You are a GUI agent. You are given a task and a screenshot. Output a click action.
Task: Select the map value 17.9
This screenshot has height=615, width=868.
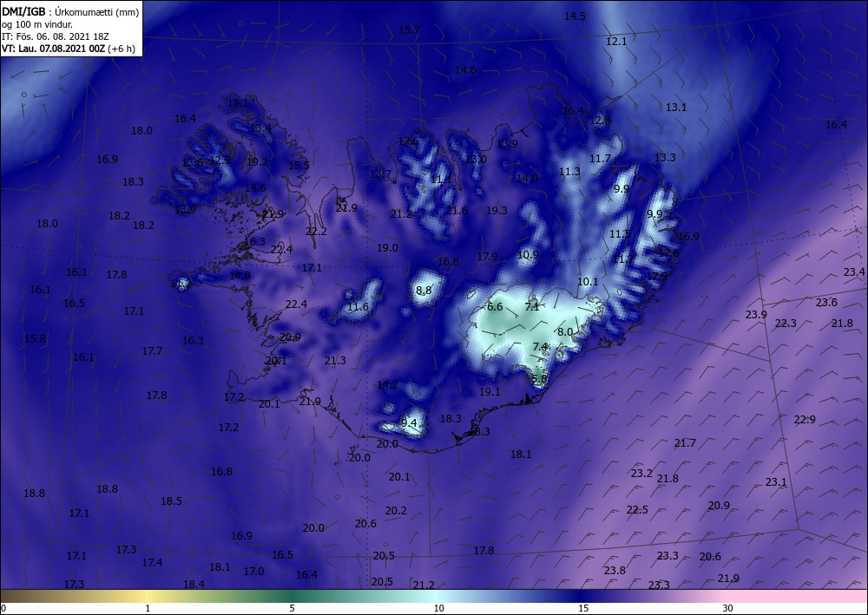[x=487, y=256]
